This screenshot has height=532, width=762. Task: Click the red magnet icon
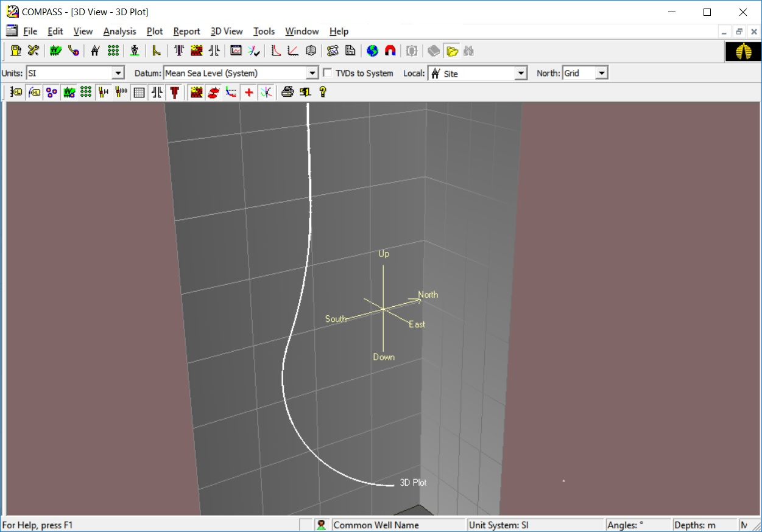pos(390,51)
